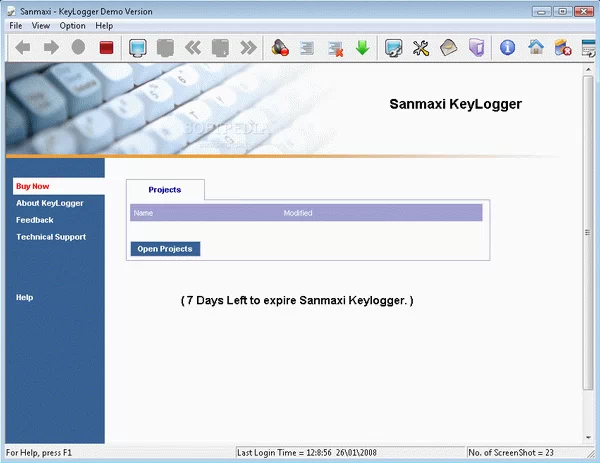Click the red stop square icon
The image size is (600, 463).
click(x=106, y=48)
